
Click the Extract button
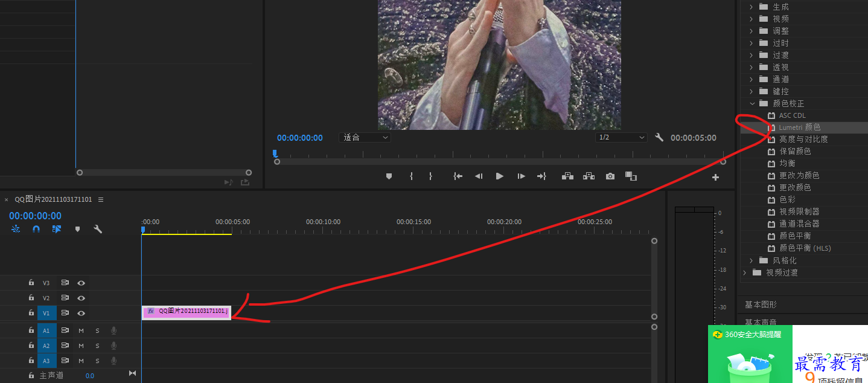pyautogui.click(x=589, y=176)
